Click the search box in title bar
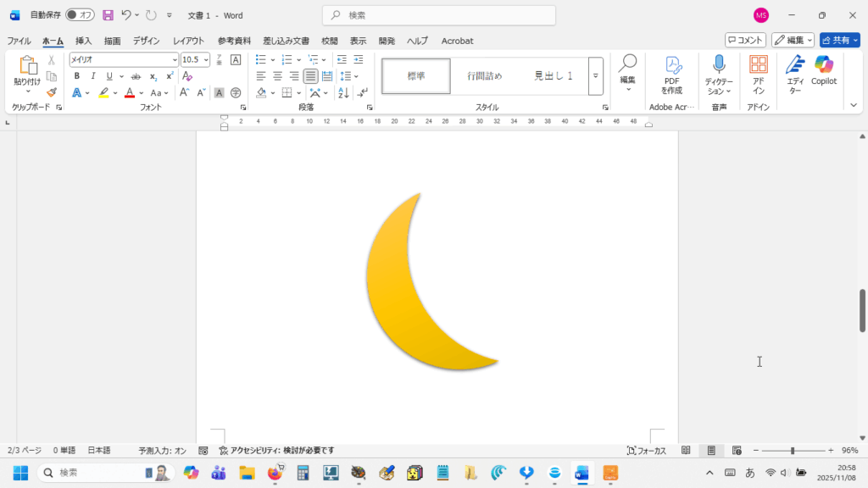The height and width of the screenshot is (488, 868). 439,15
